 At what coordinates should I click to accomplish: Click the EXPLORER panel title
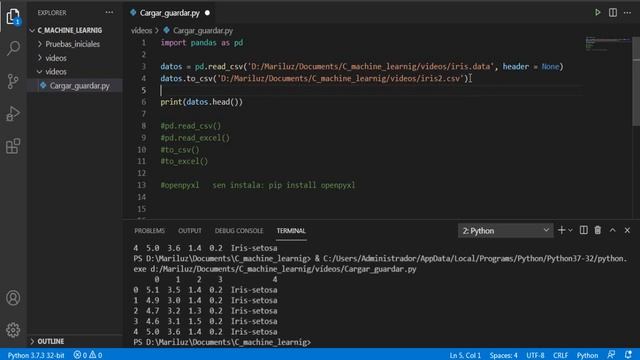(x=52, y=13)
